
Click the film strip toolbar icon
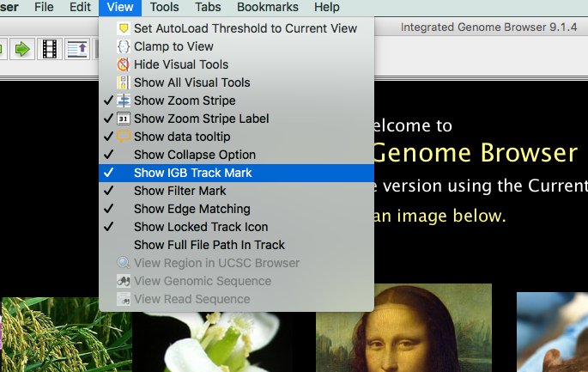(51, 48)
